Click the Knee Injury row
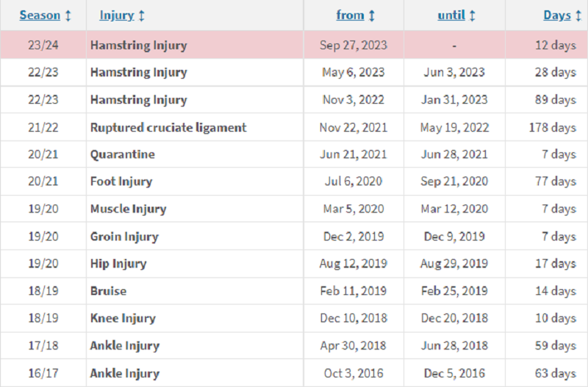Image resolution: width=588 pixels, height=387 pixels. 294,319
